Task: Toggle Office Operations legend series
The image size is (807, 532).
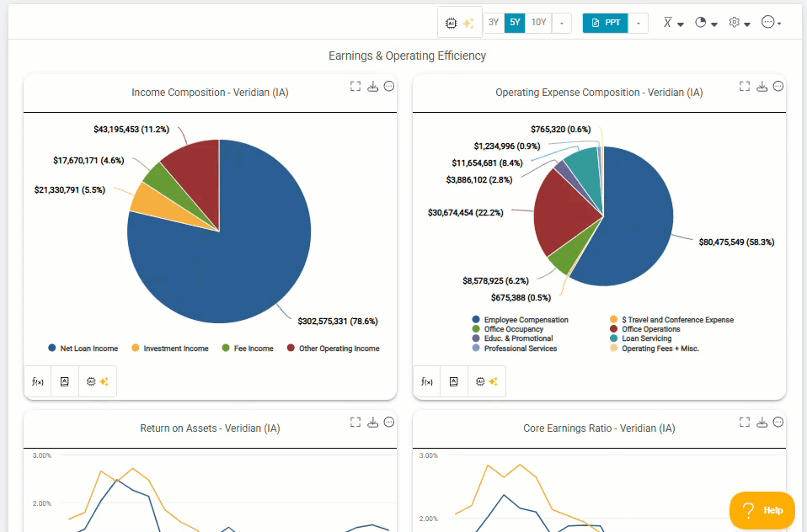Action: [645, 329]
